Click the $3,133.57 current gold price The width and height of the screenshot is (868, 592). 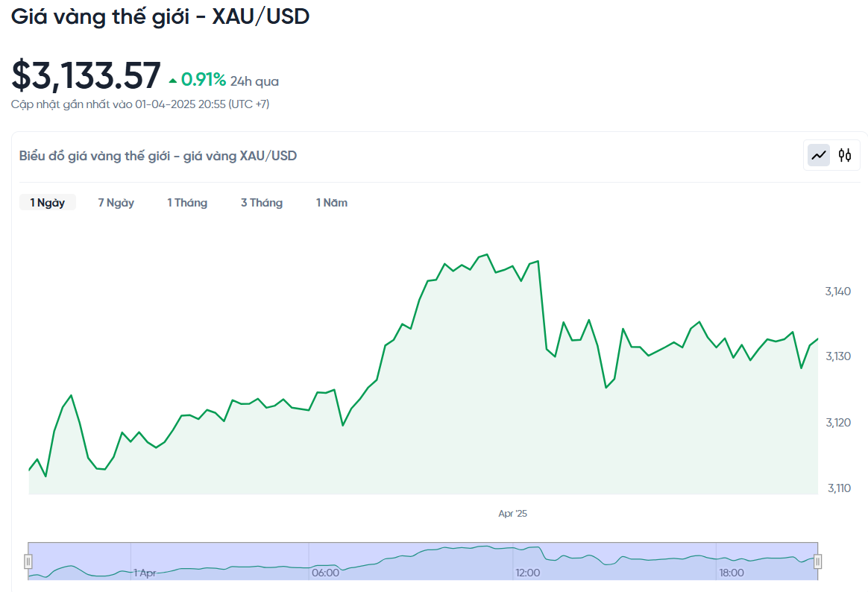[87, 76]
